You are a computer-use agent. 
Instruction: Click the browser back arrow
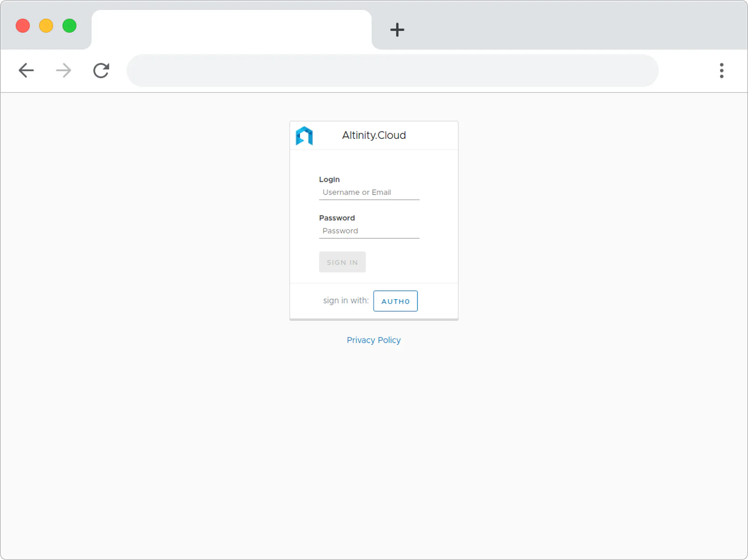point(26,71)
